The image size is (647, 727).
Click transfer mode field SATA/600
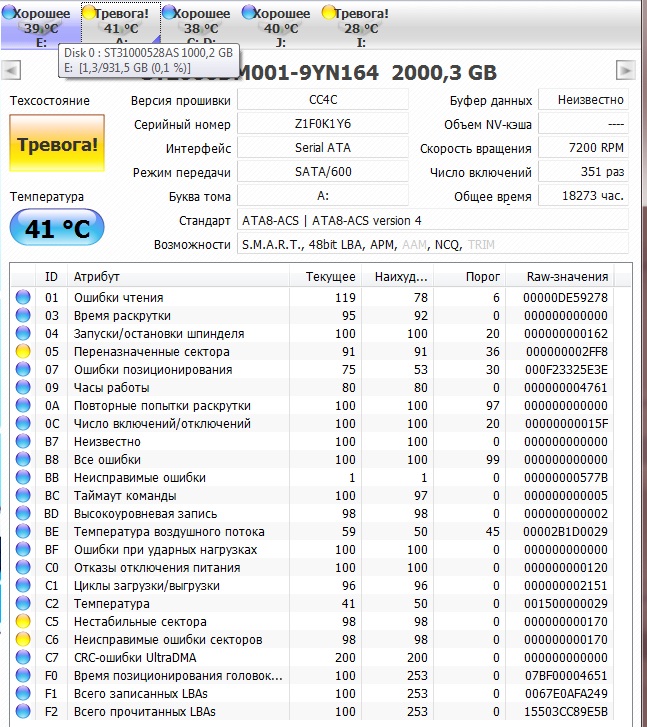(x=323, y=172)
